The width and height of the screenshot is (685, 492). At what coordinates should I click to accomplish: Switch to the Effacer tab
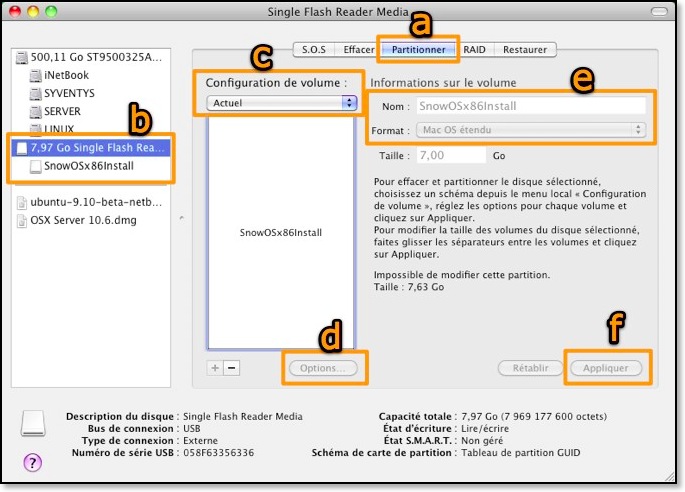pyautogui.click(x=359, y=49)
